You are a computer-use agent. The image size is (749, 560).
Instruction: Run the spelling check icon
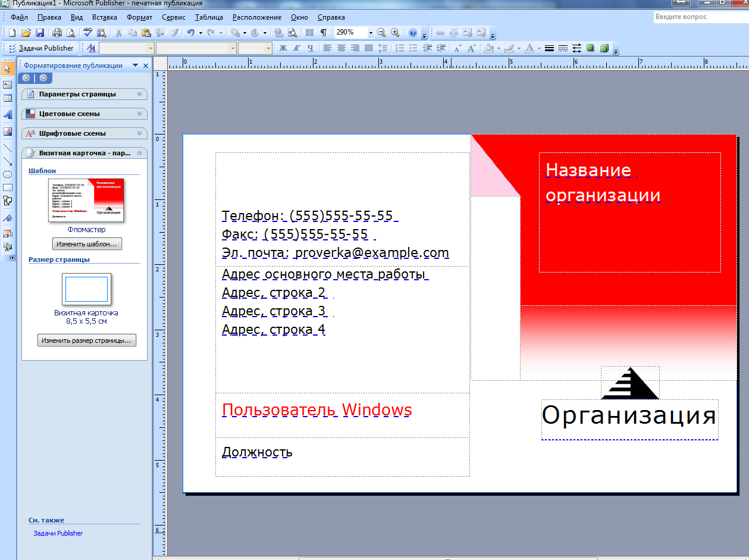tap(88, 33)
